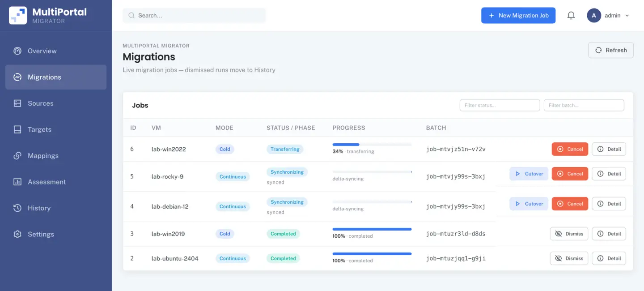Image resolution: width=644 pixels, height=291 pixels.
Task: Go to Settings in the sidebar
Action: (56, 234)
